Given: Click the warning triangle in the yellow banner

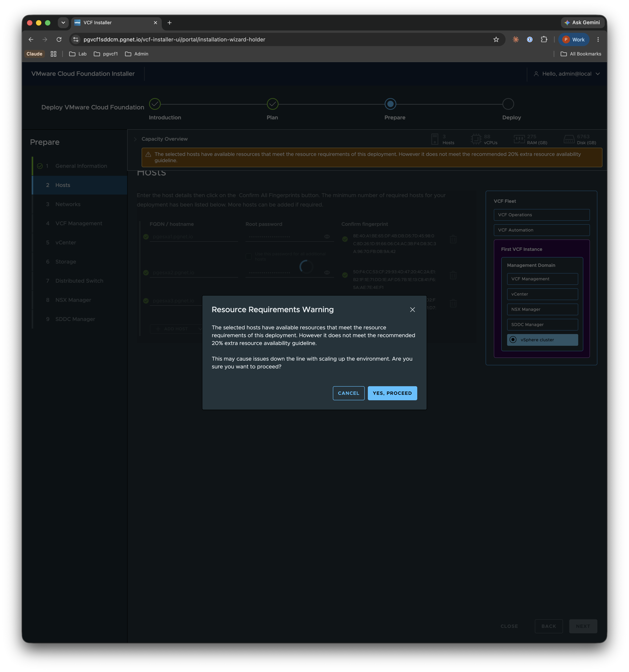Looking at the screenshot, I should tap(148, 155).
